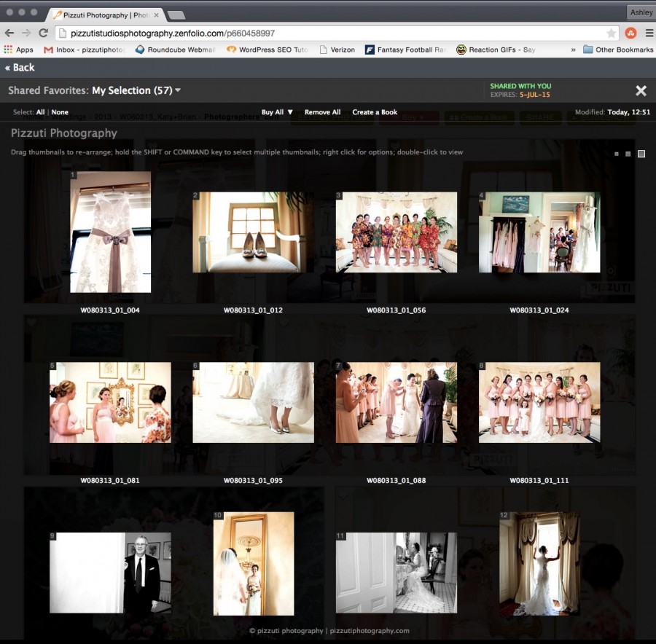
Task: Go back with the browser back arrow
Action: 9,33
